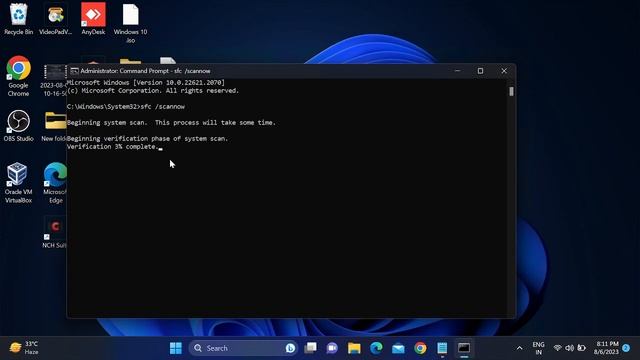This screenshot has height=360, width=640.
Task: Close the Command Prompt window
Action: point(504,71)
